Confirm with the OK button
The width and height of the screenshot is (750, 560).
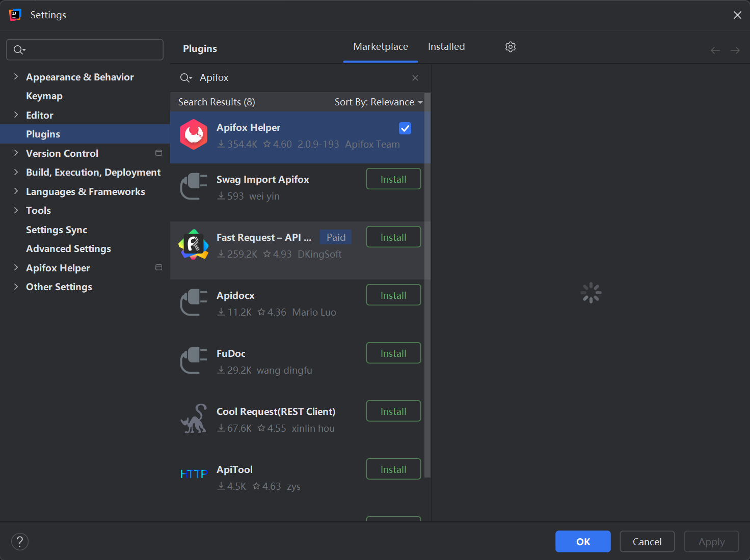583,541
